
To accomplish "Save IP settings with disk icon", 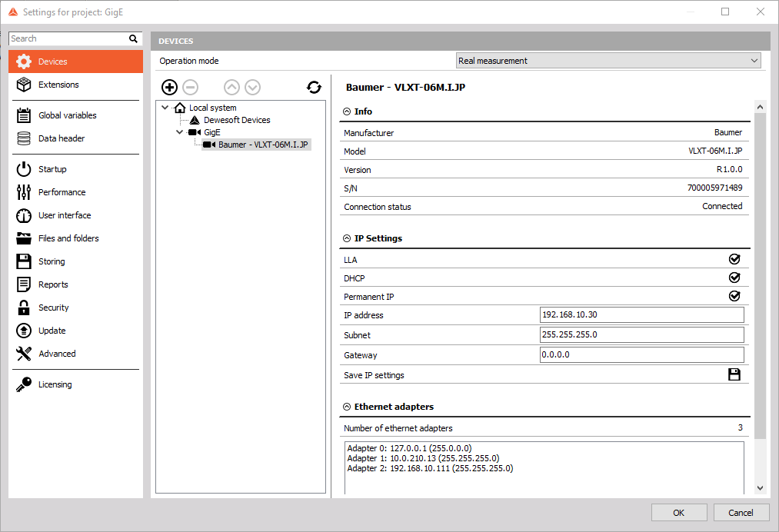I will (x=734, y=374).
